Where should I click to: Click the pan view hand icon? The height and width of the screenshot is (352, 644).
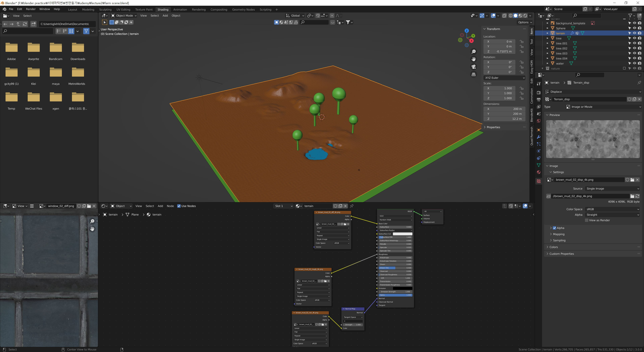point(473,59)
